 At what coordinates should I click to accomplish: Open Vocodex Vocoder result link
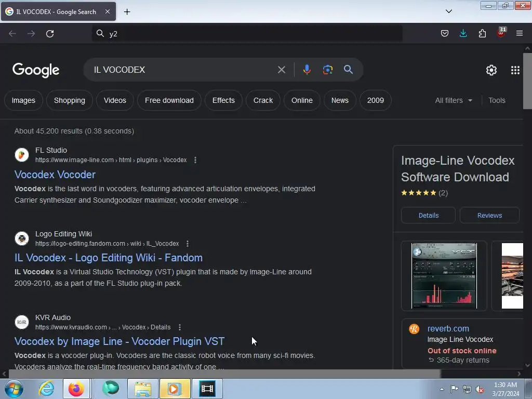point(55,175)
